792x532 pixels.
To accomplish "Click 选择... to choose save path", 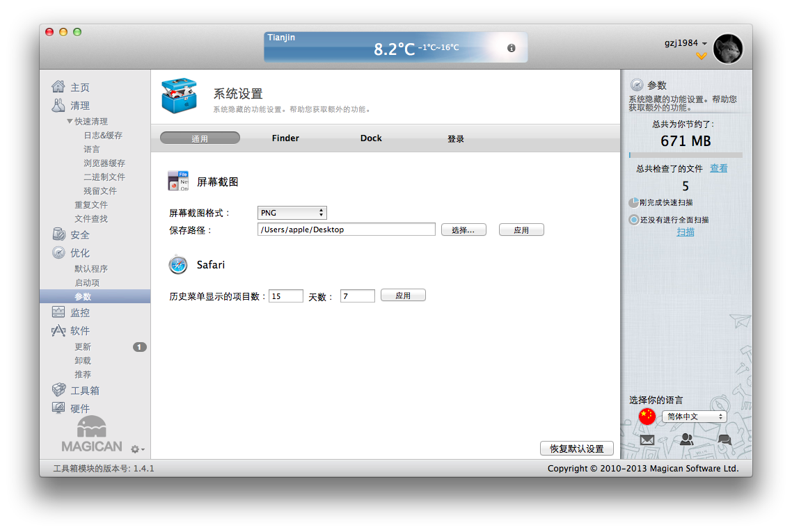I will coord(464,229).
